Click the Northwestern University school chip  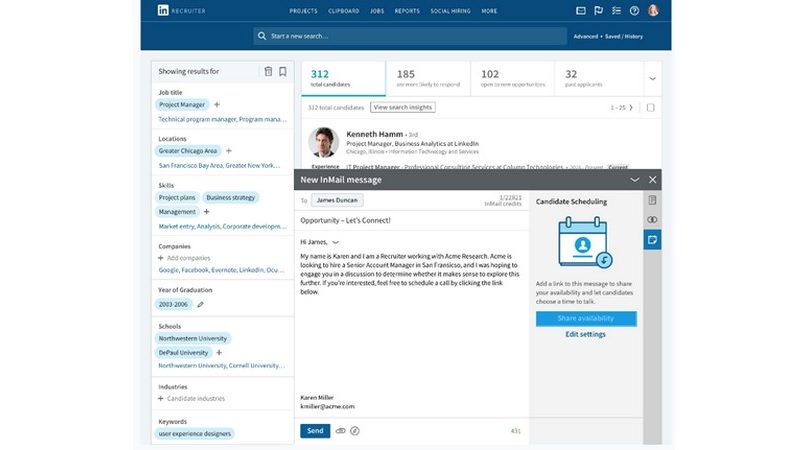pos(192,338)
